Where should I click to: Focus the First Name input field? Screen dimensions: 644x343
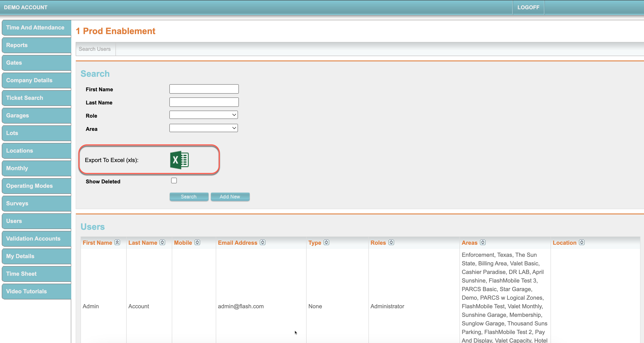pos(204,89)
